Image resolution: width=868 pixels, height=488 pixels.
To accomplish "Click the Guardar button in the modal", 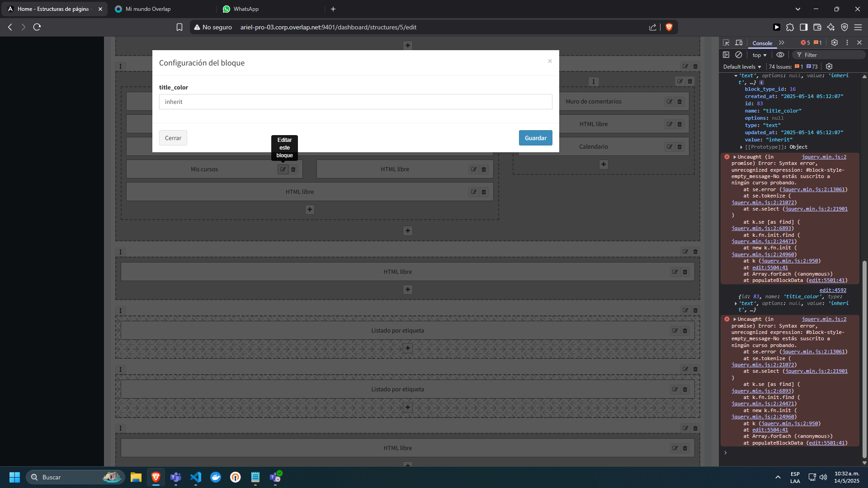I will 535,138.
